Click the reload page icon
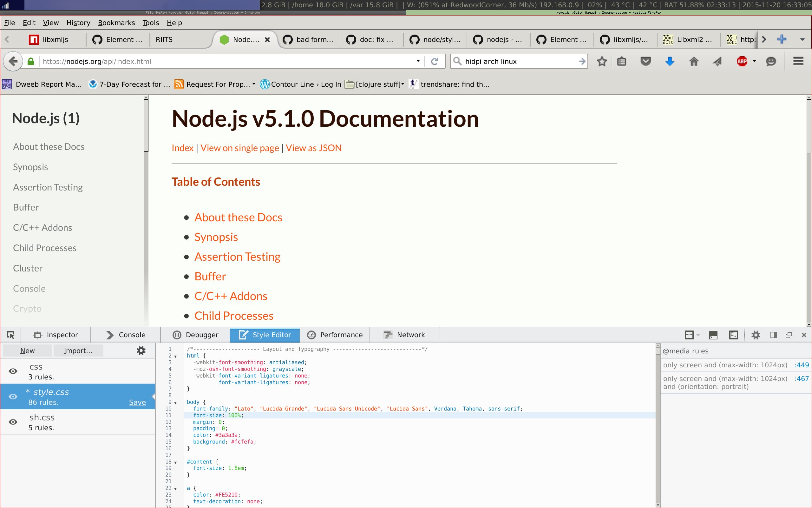 (x=435, y=62)
